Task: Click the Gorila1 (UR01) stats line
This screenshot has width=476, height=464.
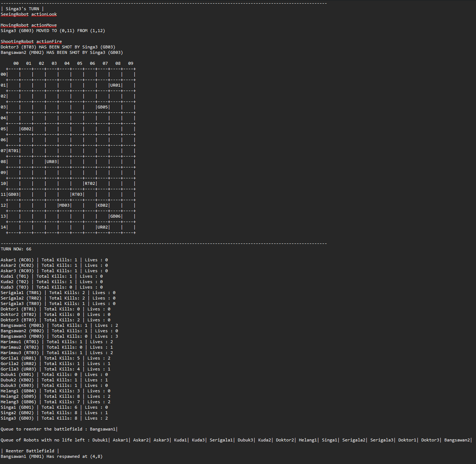Action: pyautogui.click(x=56, y=358)
